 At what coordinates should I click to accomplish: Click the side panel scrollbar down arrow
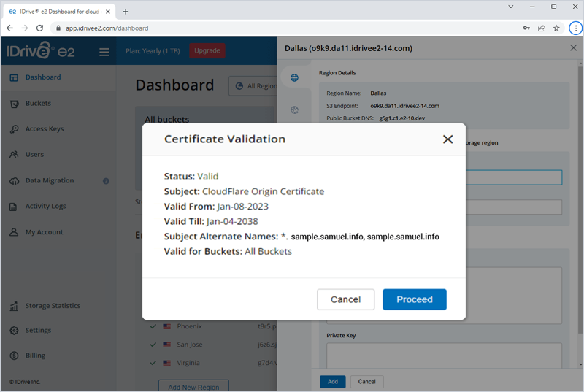(580, 364)
